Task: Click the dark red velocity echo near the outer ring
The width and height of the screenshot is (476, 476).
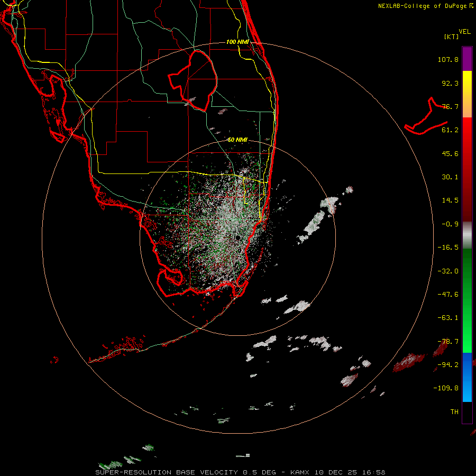Action: pyautogui.click(x=408, y=362)
